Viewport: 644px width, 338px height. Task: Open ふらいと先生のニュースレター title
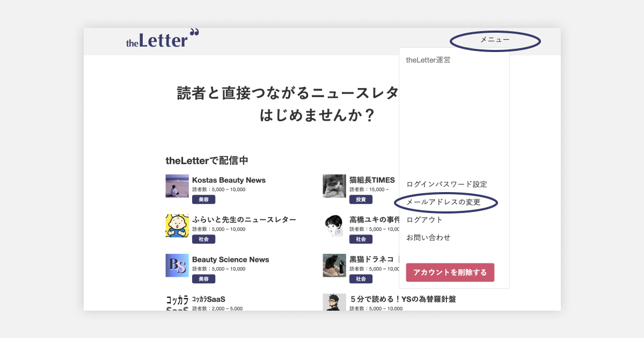244,220
